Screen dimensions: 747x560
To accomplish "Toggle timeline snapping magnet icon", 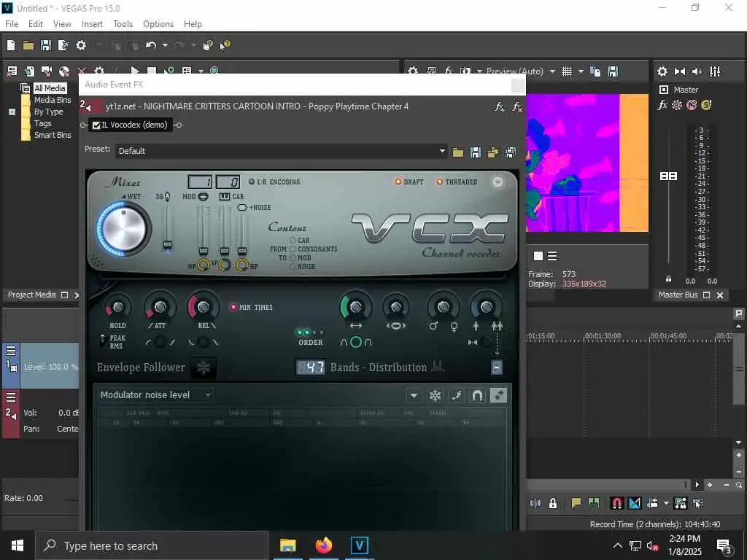I will (616, 503).
